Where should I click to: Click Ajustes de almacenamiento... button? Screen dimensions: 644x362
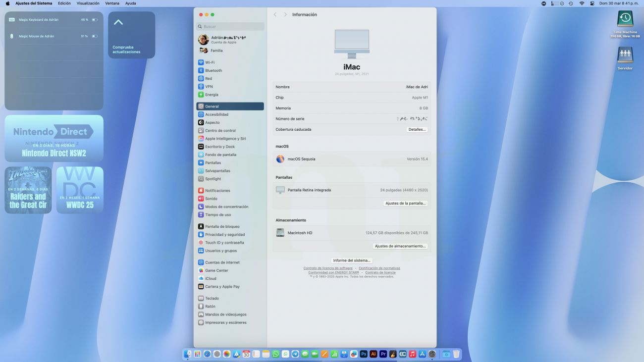[x=400, y=246]
